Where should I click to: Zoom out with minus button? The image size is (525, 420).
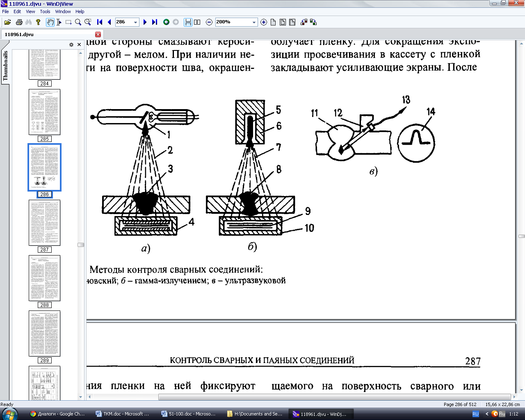(x=209, y=22)
